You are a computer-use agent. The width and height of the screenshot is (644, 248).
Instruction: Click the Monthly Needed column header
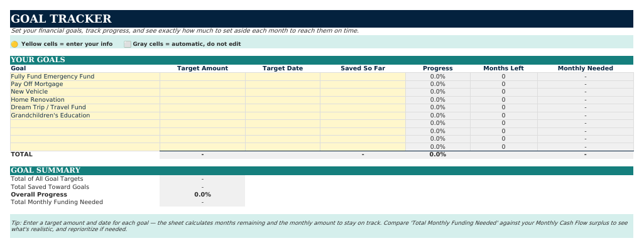tap(586, 68)
